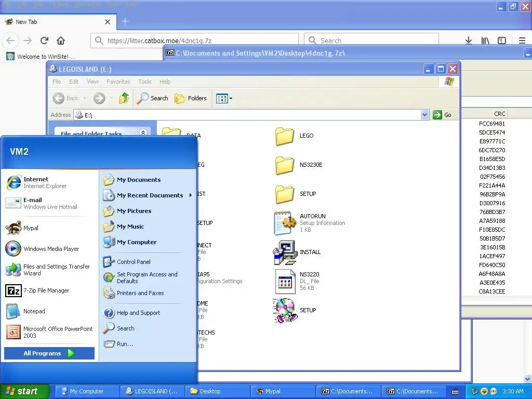Expand the Explorer Address bar dropdown
Image resolution: width=532 pixels, height=399 pixels.
pyautogui.click(x=424, y=115)
